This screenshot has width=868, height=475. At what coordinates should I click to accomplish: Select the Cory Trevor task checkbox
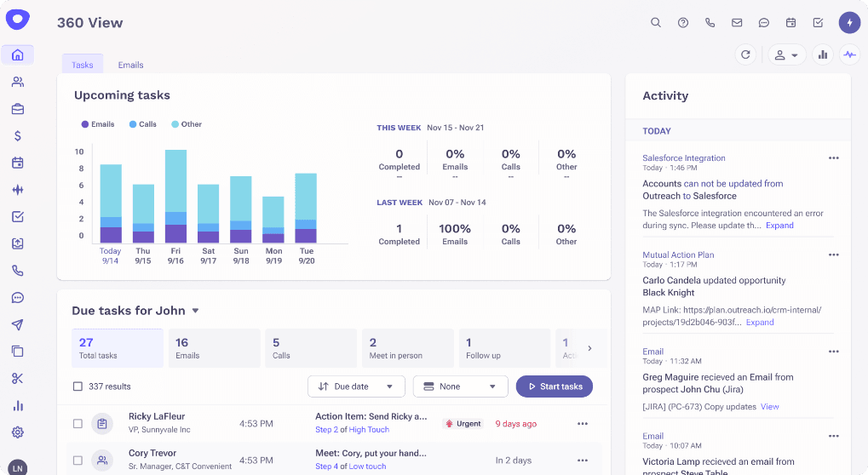click(x=78, y=461)
